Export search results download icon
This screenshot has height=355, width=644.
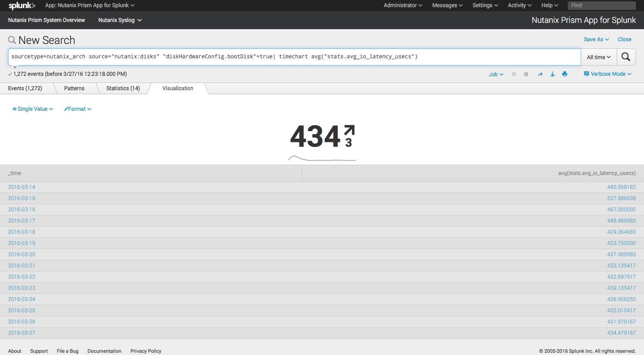point(553,74)
